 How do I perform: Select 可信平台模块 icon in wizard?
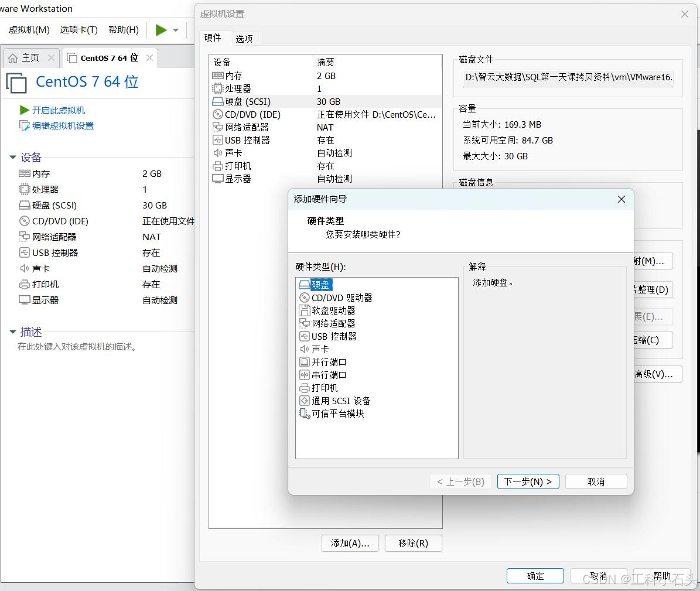click(305, 414)
